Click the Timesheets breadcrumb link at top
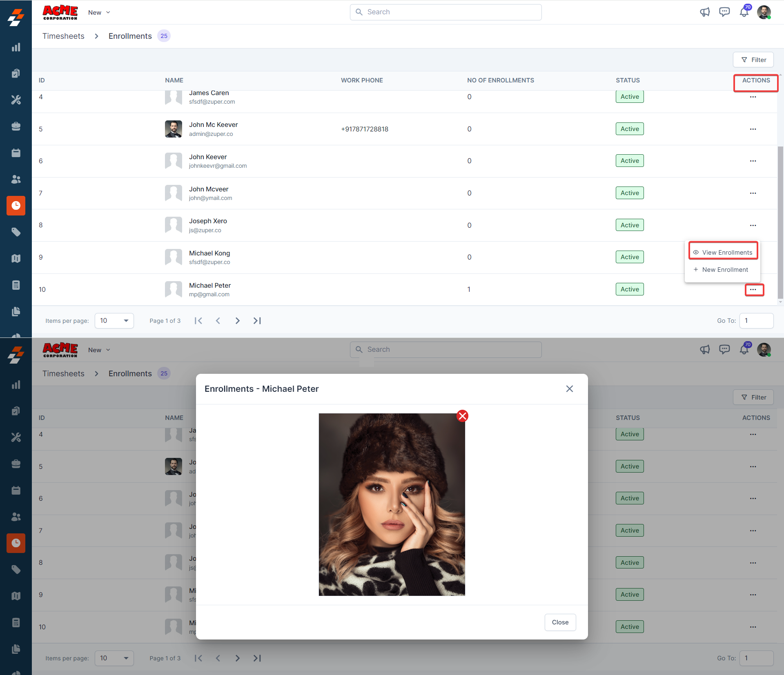Viewport: 784px width, 675px height. 63,36
